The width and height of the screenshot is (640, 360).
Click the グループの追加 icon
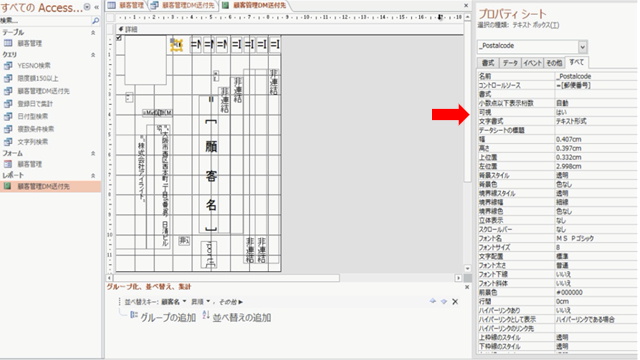(x=134, y=315)
